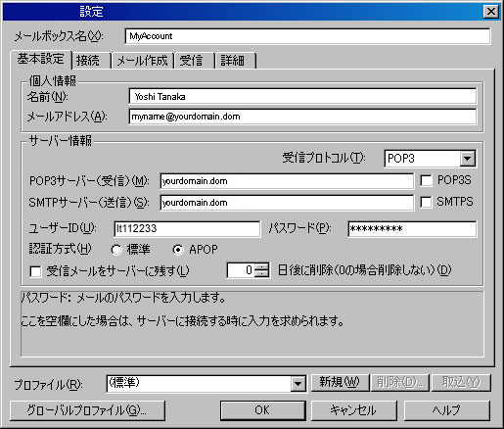Screen dimensions: 504x429
Task: Open グローバルプロファイル settings
Action: [87, 410]
